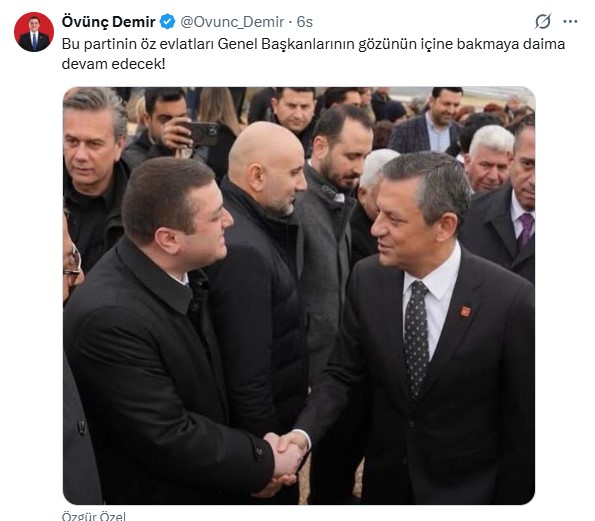This screenshot has height=521, width=595.
Task: Click the Övünç Demir display name
Action: (109, 22)
